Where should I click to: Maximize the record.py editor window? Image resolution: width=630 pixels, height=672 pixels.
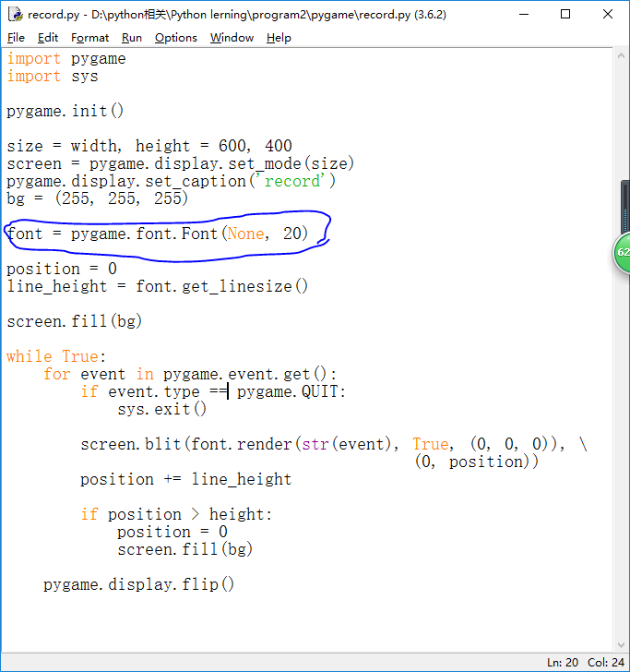click(565, 14)
